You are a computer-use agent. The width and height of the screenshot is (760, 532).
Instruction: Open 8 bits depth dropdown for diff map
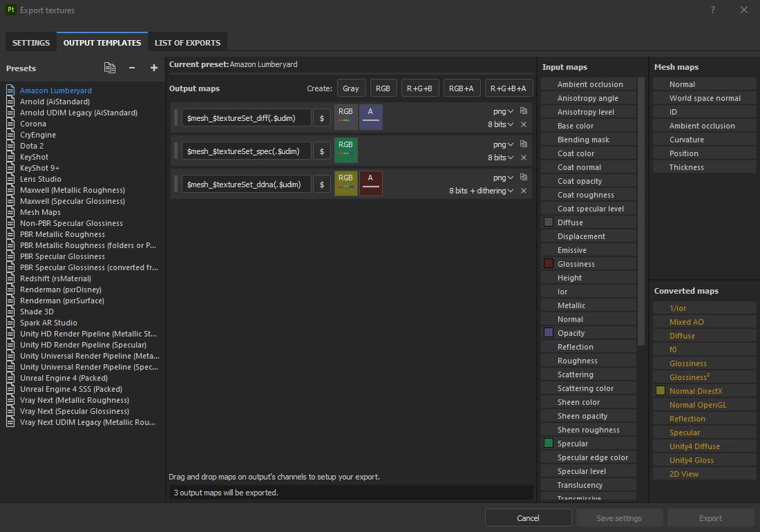click(x=500, y=124)
